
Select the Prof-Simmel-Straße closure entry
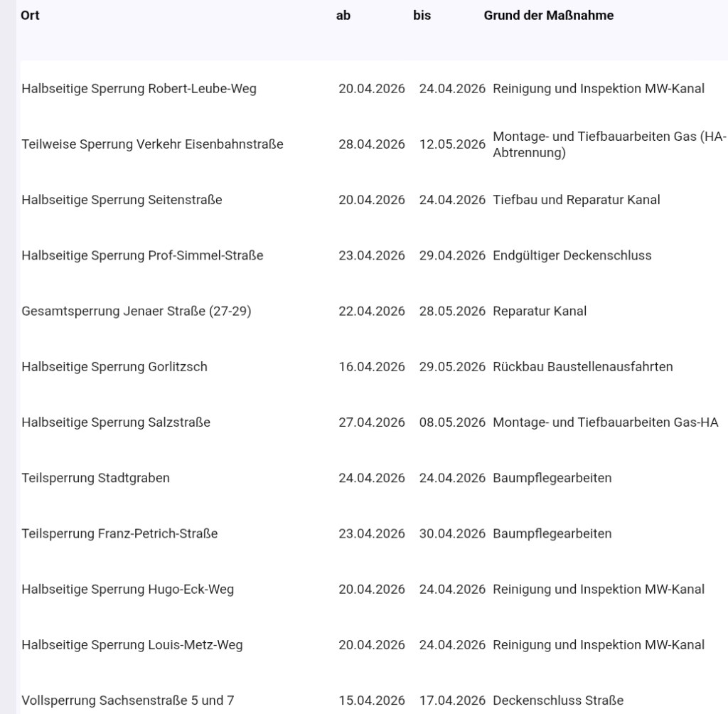click(142, 255)
